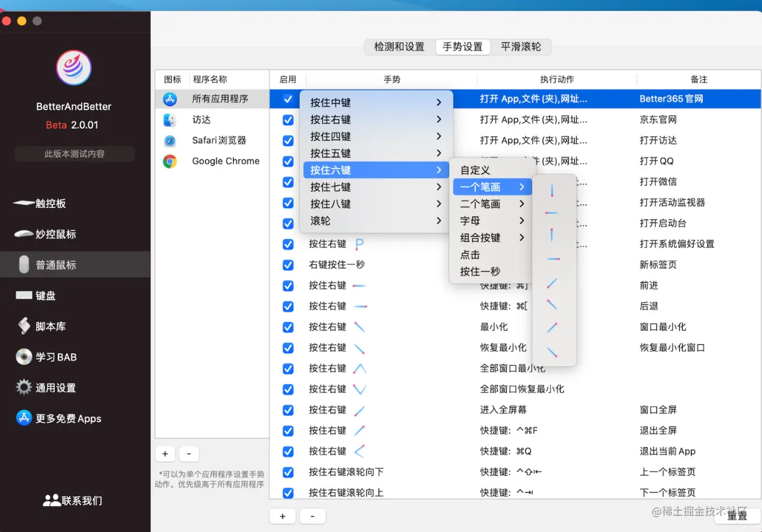Remove a gesture with the gesture-list minus button
762x532 pixels.
coord(312,516)
